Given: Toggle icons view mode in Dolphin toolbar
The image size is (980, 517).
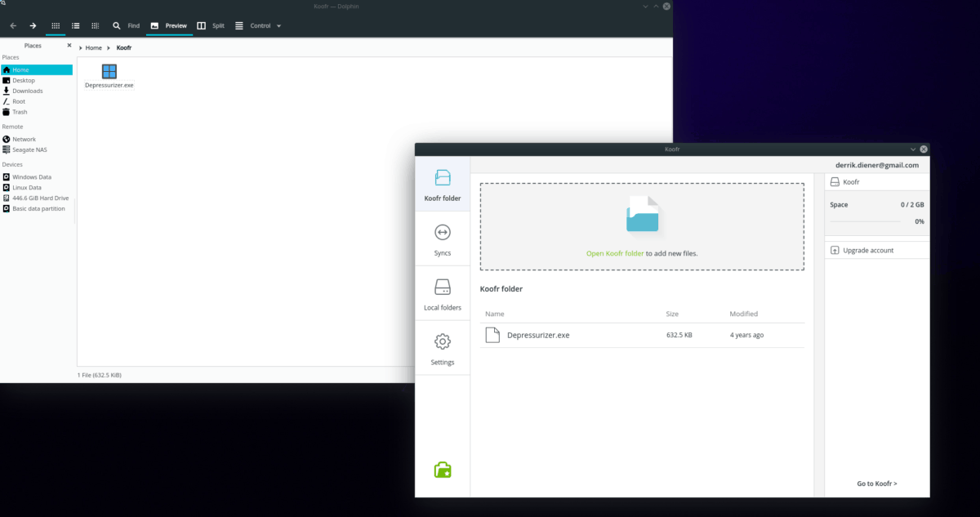Looking at the screenshot, I should 55,25.
